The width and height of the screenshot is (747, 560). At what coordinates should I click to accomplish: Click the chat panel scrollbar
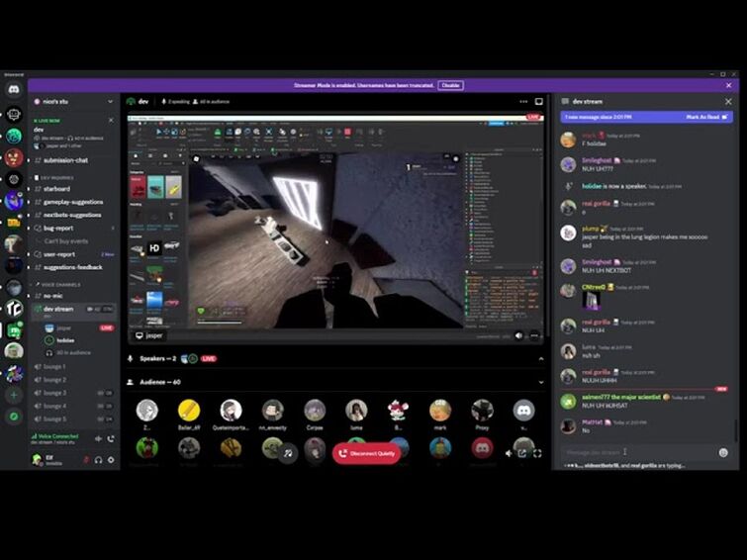(x=736, y=430)
